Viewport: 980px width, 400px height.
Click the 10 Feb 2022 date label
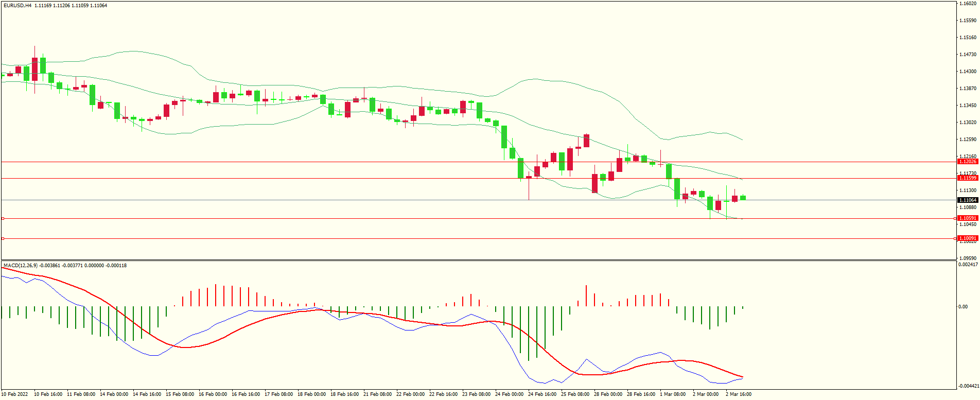coord(14,394)
